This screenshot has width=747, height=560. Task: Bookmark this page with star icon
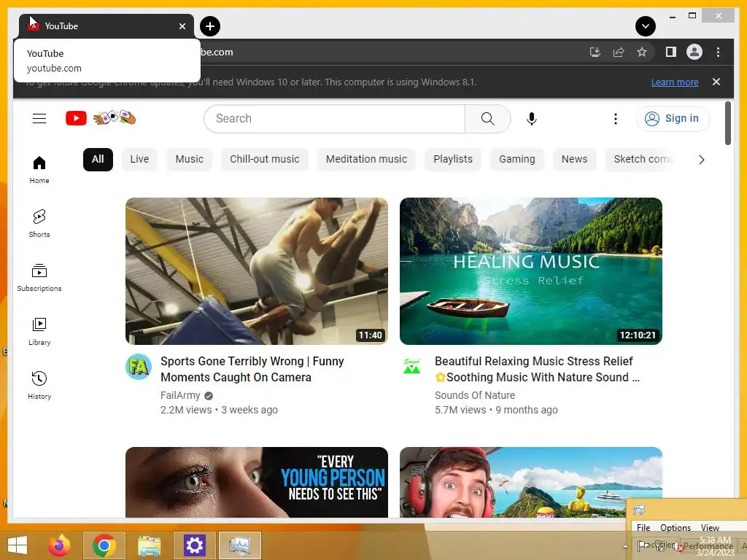642,52
